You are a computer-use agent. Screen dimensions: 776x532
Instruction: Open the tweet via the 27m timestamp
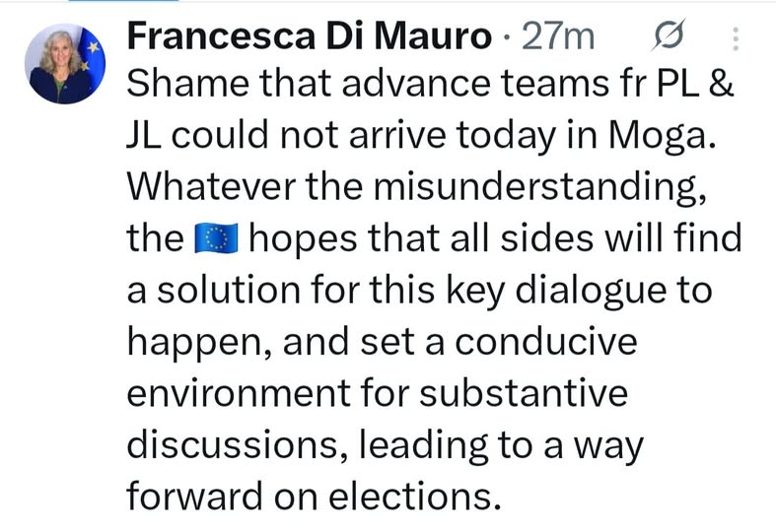coord(558,37)
